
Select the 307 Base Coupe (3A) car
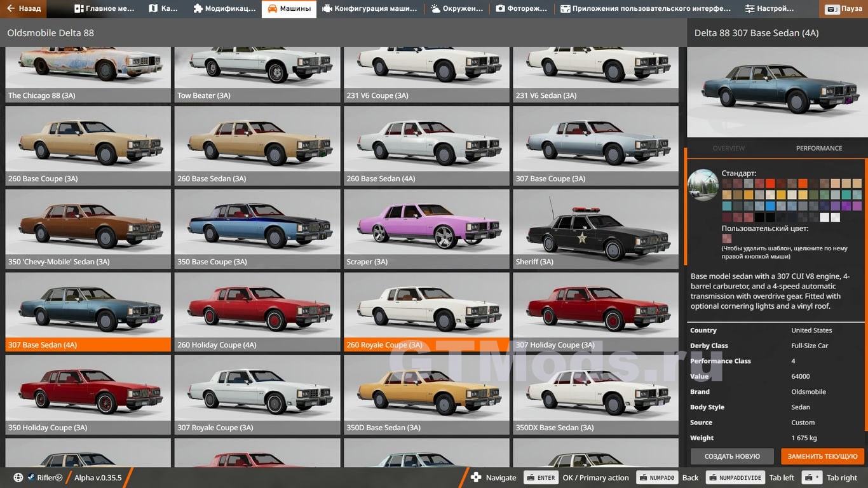click(x=596, y=146)
